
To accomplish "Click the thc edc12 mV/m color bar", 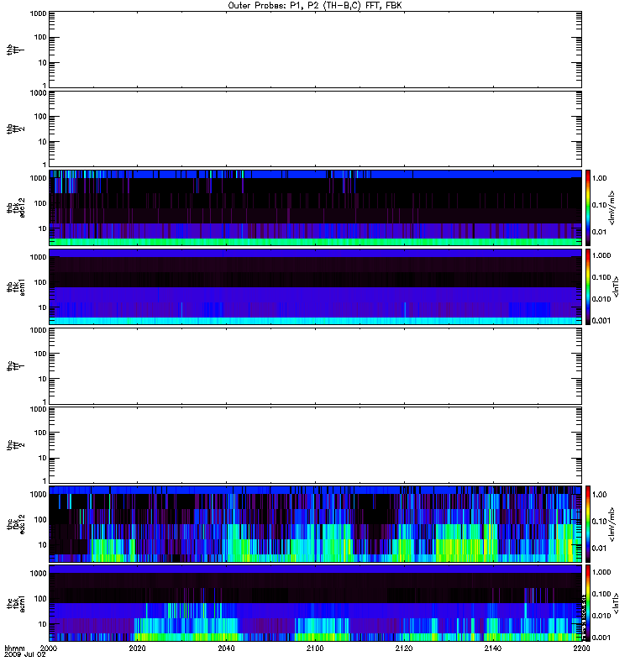I will pyautogui.click(x=588, y=524).
